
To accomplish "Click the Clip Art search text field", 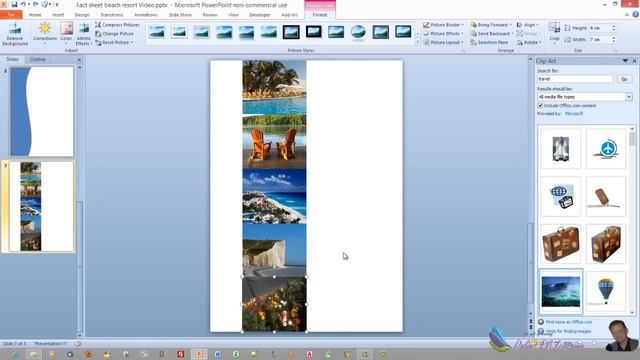I will [575, 79].
